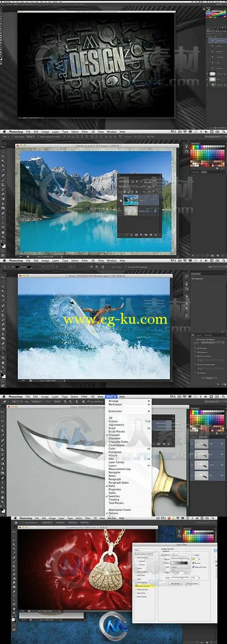227x644 pixels.
Task: Toggle the Scroll All Windows checkbox
Action: tap(23, 522)
